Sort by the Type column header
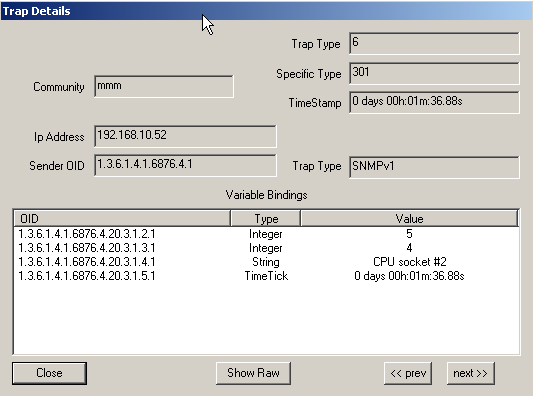Image resolution: width=533 pixels, height=396 pixels. coord(266,219)
